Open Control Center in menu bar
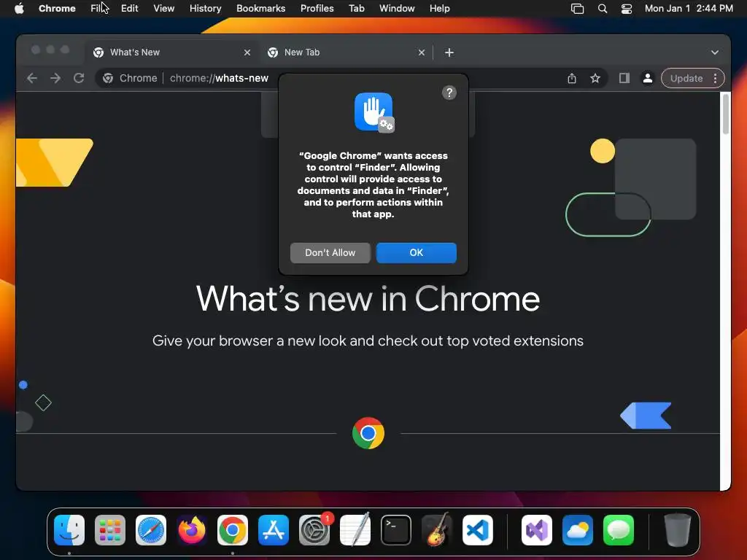Viewport: 747px width, 560px height. pos(627,9)
